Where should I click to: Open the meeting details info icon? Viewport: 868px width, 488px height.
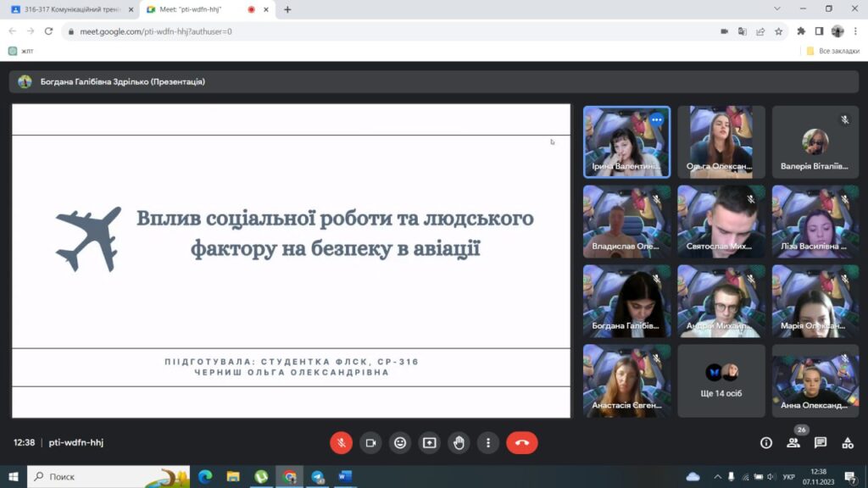[x=766, y=442]
